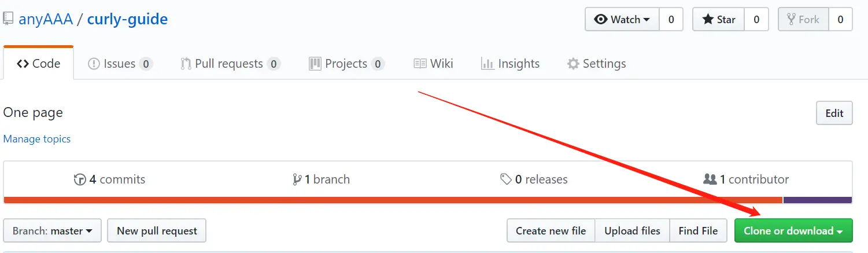This screenshot has height=253, width=868.
Task: Click the repository book icon beside anyAAA
Action: (8, 19)
